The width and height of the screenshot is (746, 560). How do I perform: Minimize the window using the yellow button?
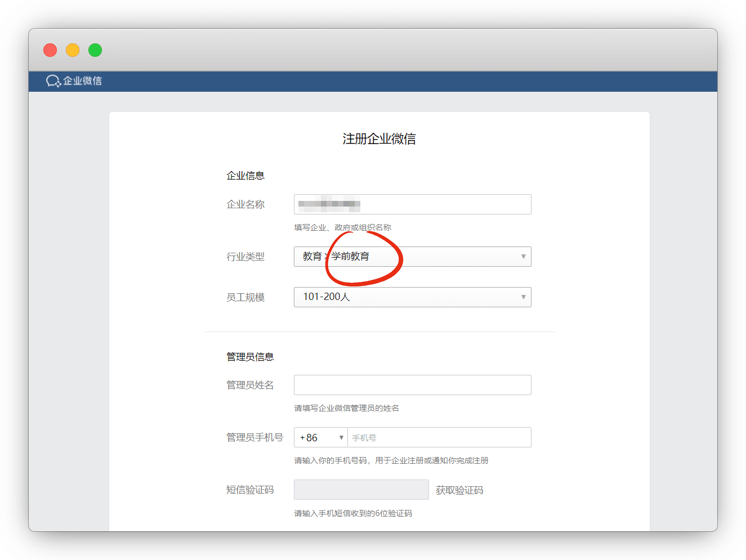click(x=73, y=50)
